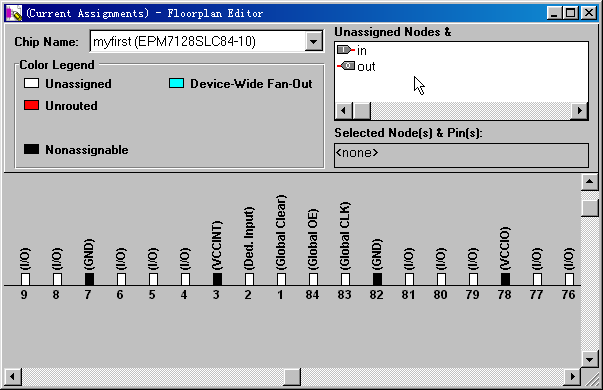Select I/O pin 5 box
The height and width of the screenshot is (390, 603).
point(153,279)
